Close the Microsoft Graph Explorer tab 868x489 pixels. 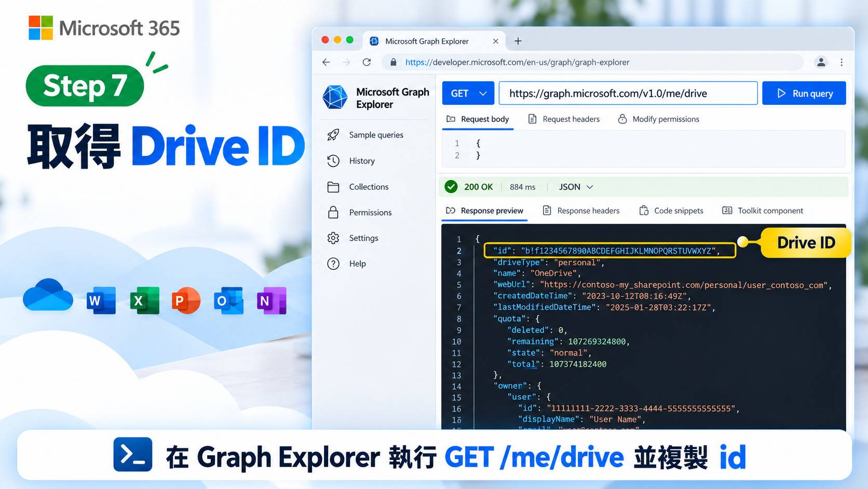[496, 41]
